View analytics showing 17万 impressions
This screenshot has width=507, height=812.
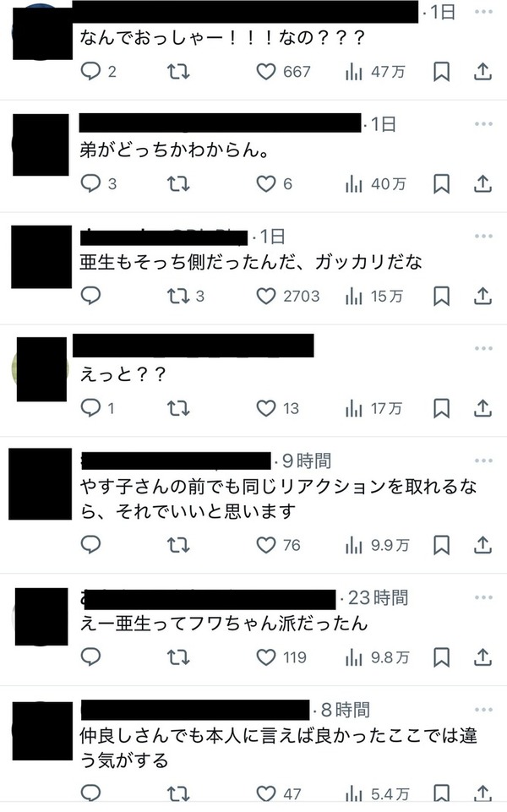pyautogui.click(x=373, y=409)
